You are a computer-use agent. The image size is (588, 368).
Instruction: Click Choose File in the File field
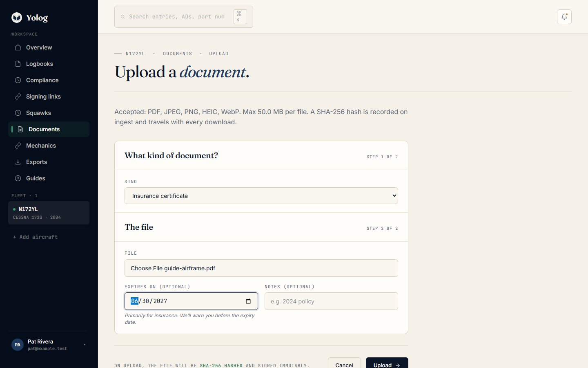[147, 268]
